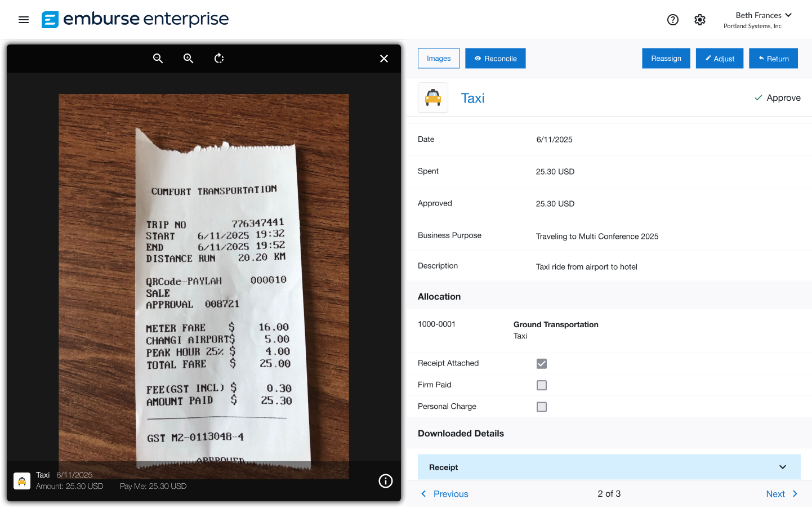Expand the Receipt downloaded details section
The image size is (812, 508).
coord(609,467)
